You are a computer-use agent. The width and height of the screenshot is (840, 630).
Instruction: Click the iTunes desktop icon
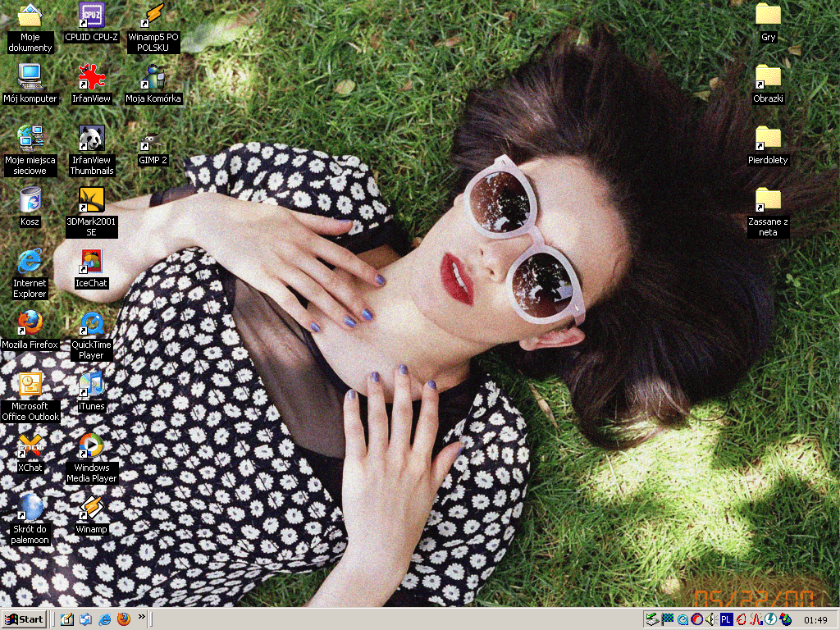91,386
